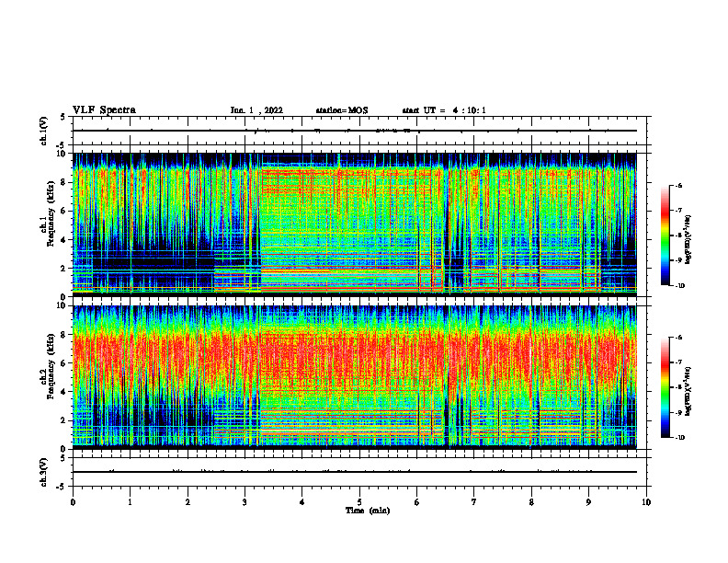
Task: Click the "ch.3(V)" waveform axis label
Action: pos(43,473)
